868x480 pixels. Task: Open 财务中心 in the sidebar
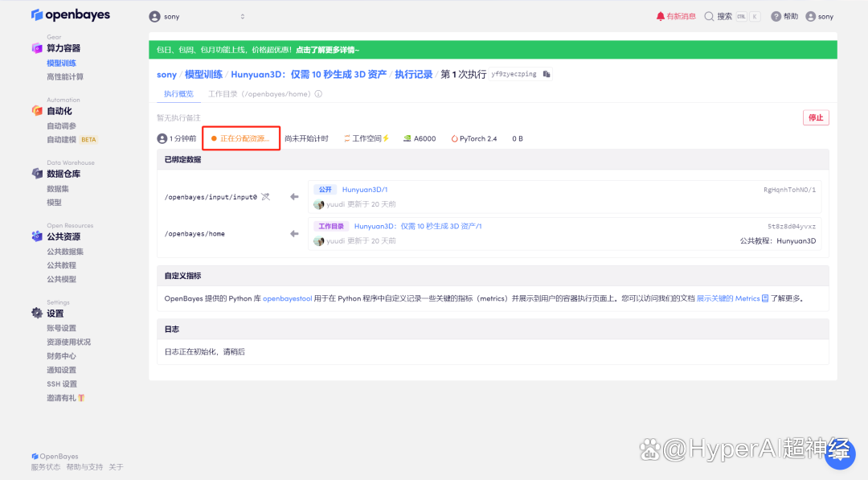[x=61, y=356]
